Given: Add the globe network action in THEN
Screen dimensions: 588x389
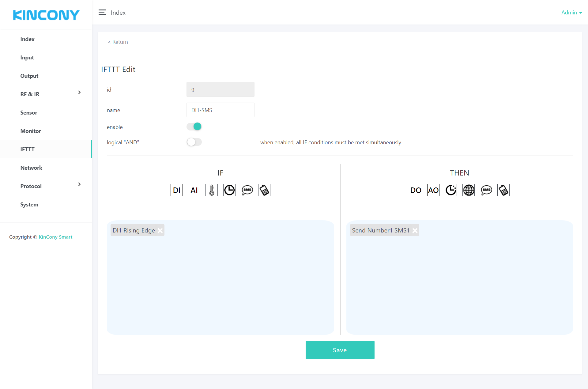Looking at the screenshot, I should coord(468,190).
